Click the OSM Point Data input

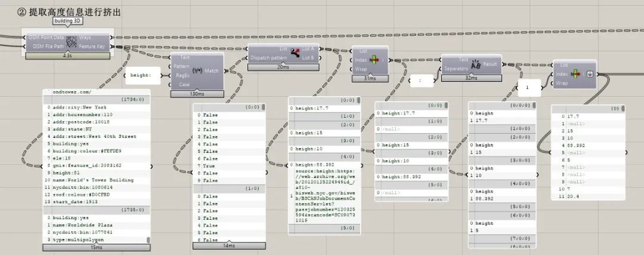(46, 38)
